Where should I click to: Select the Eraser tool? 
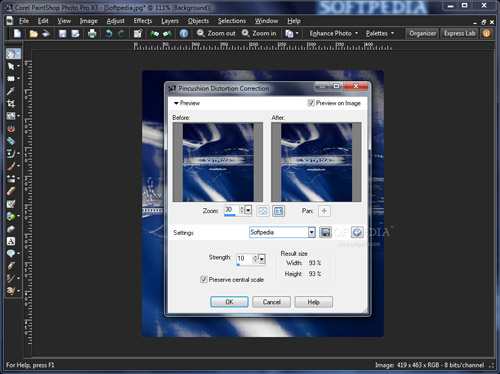coord(11,191)
